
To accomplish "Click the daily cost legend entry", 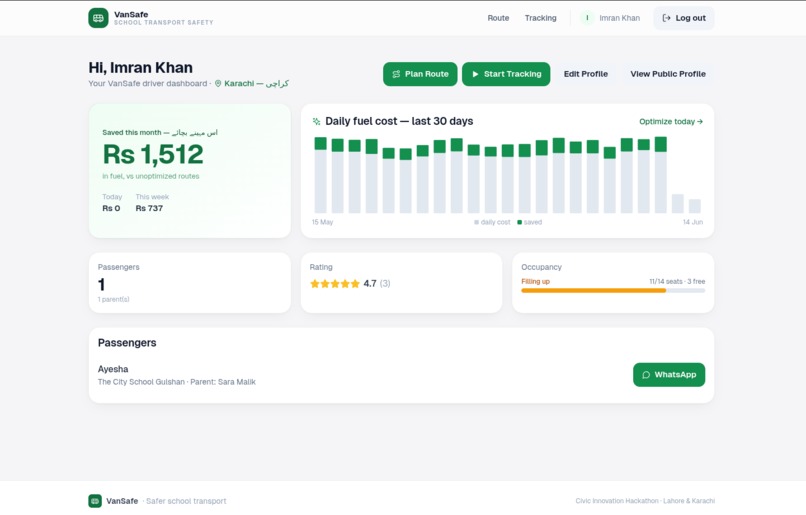I will (492, 222).
